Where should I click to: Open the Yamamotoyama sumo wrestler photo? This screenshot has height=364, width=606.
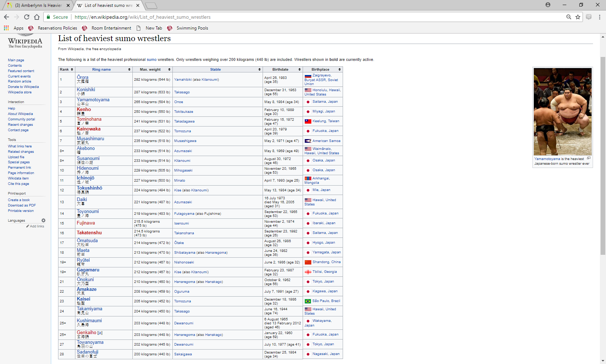[562, 112]
